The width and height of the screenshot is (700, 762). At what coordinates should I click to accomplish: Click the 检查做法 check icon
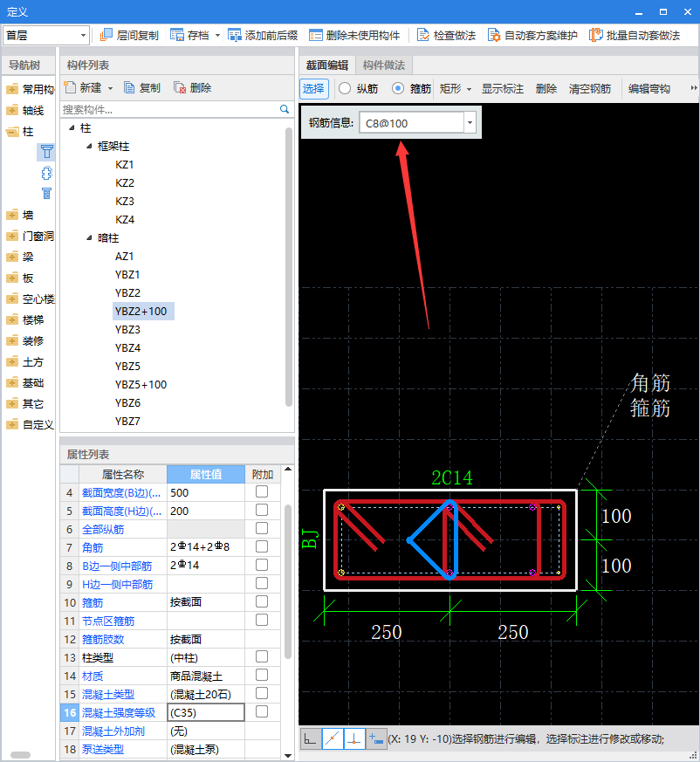point(423,35)
